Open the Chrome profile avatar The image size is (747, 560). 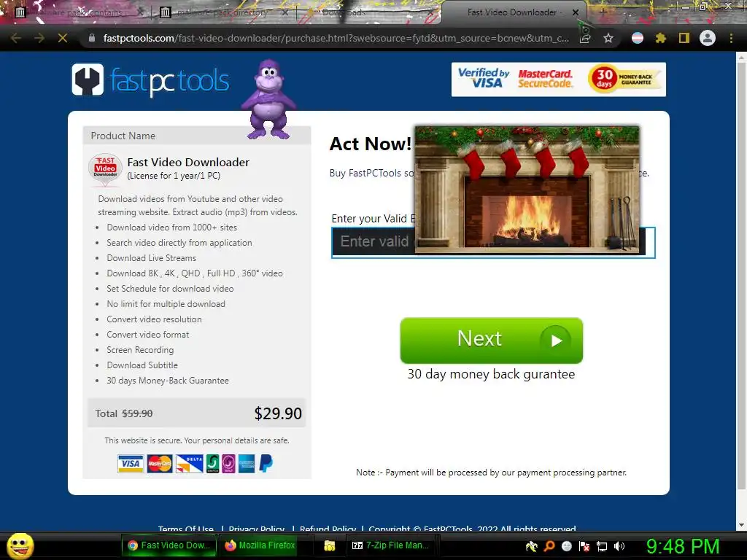pos(708,38)
